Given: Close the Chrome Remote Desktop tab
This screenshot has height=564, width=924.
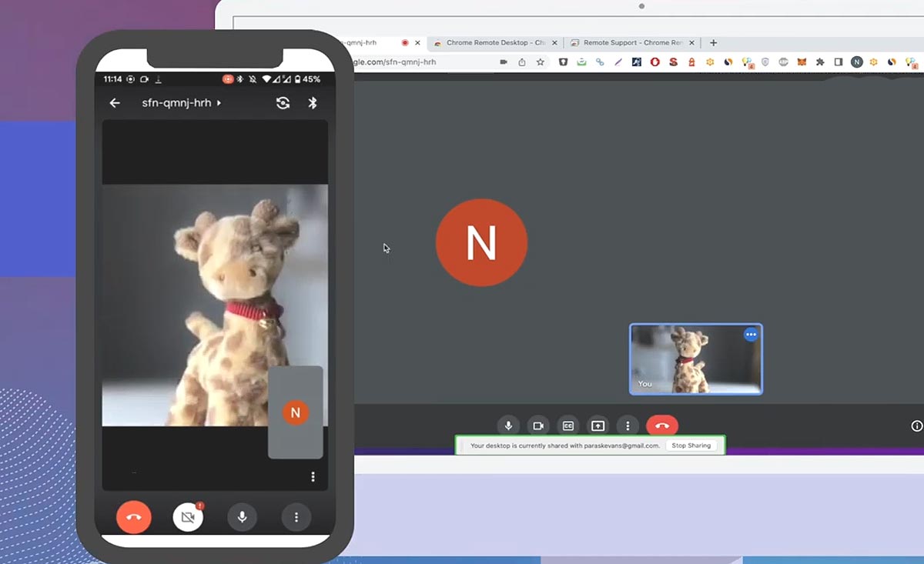Looking at the screenshot, I should 554,43.
